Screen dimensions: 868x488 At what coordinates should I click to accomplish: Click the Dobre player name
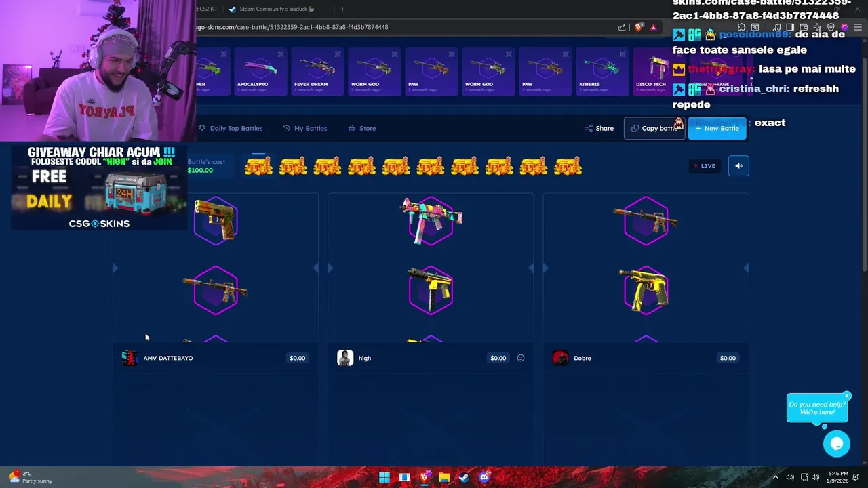[583, 358]
